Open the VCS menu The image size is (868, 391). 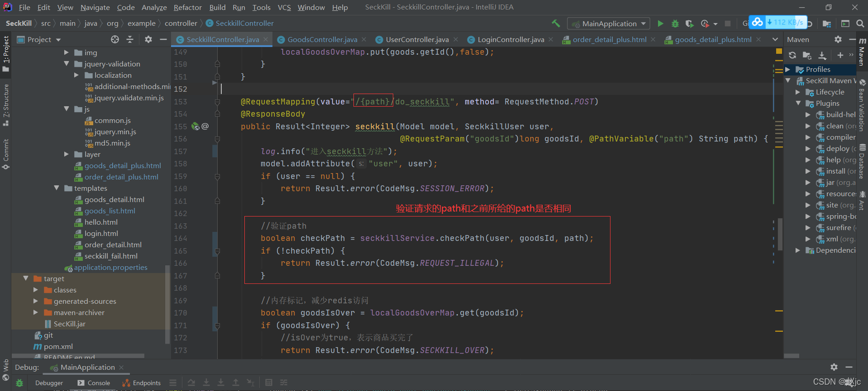point(284,7)
